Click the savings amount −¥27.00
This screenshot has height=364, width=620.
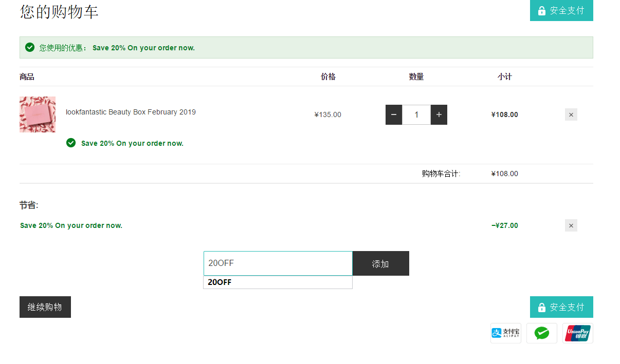(505, 225)
